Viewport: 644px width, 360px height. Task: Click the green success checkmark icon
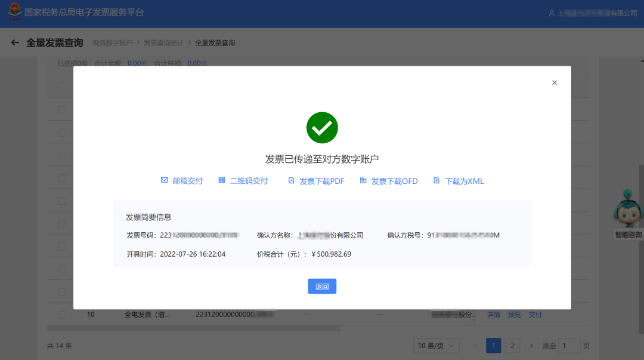point(322,127)
